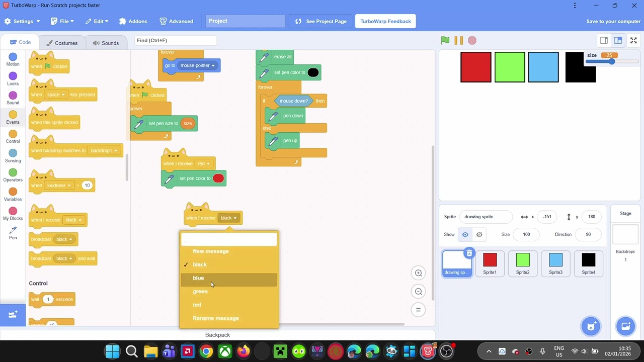Select the Sensing block category
The width and height of the screenshot is (644, 362).
click(13, 156)
